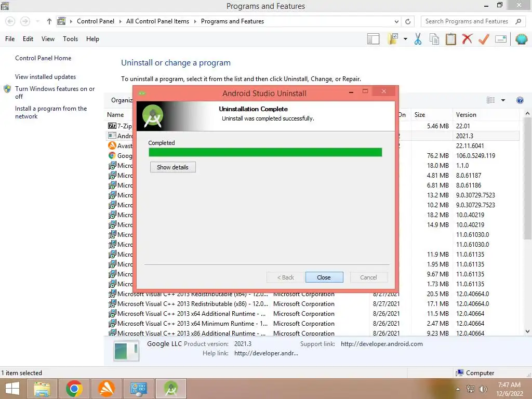Click the folder options checklist icon

pos(393,39)
